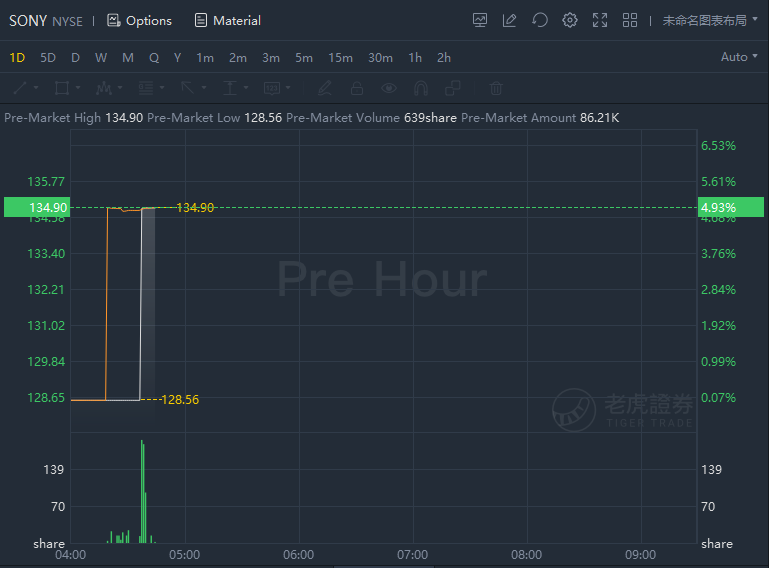Select the rectangle shape drawing tool
The height and width of the screenshot is (568, 769).
62,88
